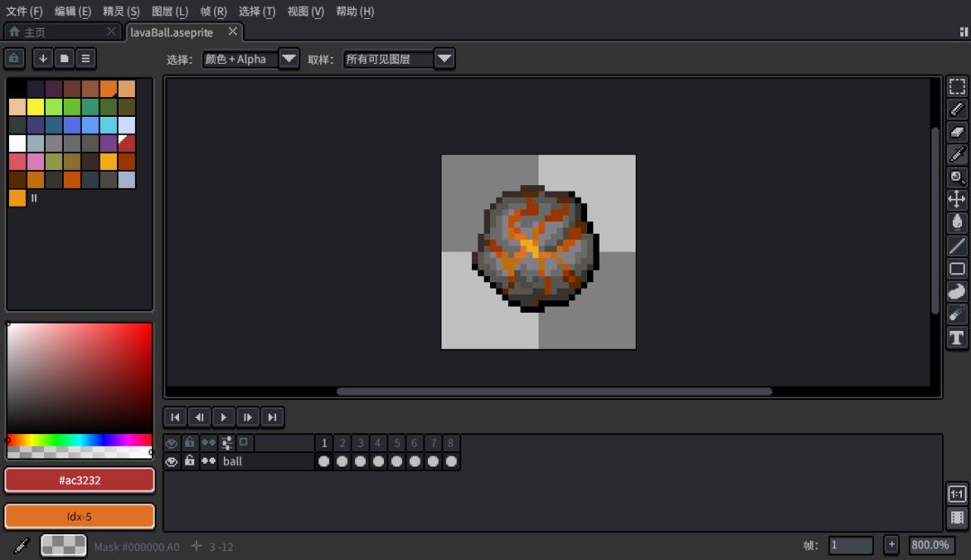Select the Pencil tool in toolbar

957,110
